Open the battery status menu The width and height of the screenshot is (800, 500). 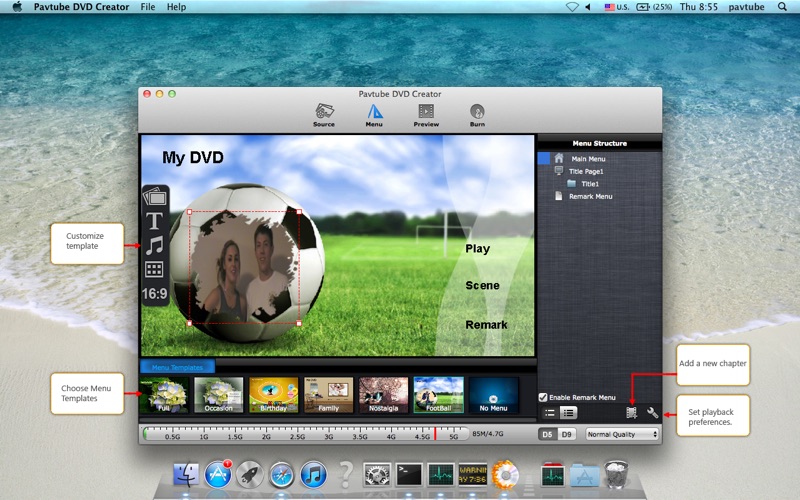tap(654, 7)
